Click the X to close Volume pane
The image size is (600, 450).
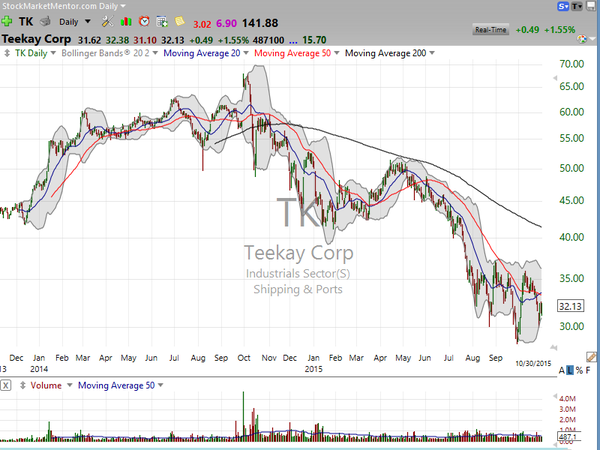click(x=5, y=385)
